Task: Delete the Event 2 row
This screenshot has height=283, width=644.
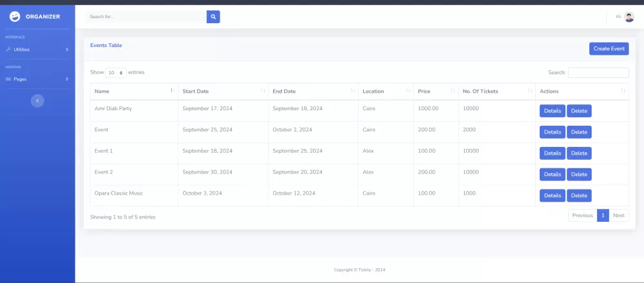Action: (579, 175)
